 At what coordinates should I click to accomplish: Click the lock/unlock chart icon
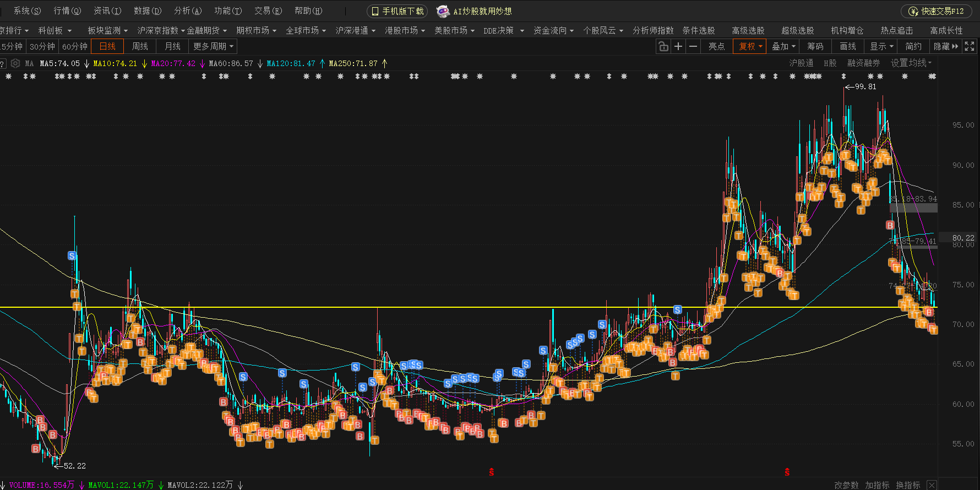663,47
